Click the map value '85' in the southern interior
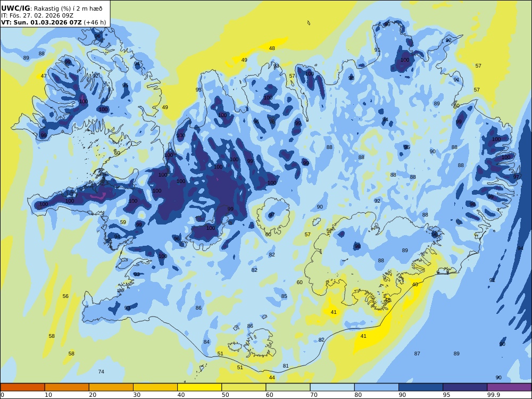This screenshot has width=532, height=399. pos(284,296)
